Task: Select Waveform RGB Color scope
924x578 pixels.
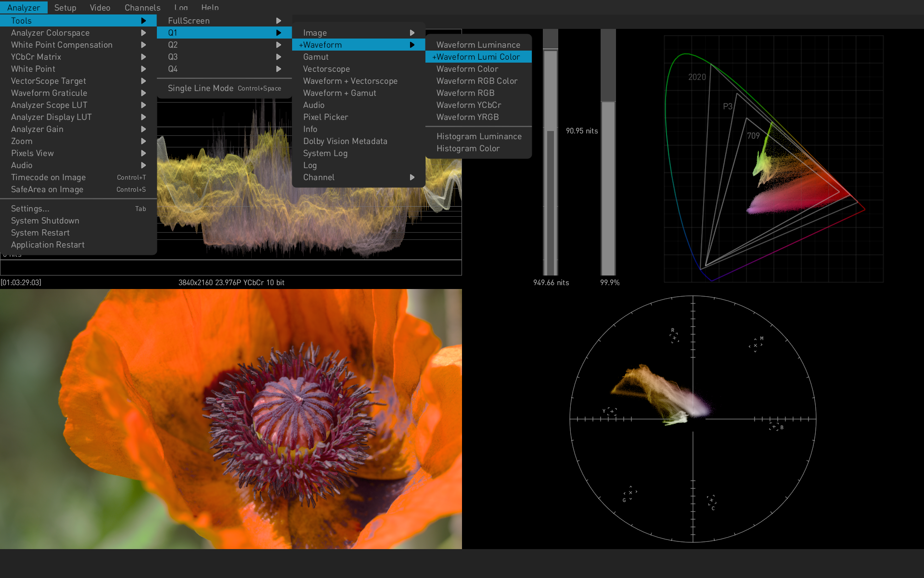Action: pos(476,81)
